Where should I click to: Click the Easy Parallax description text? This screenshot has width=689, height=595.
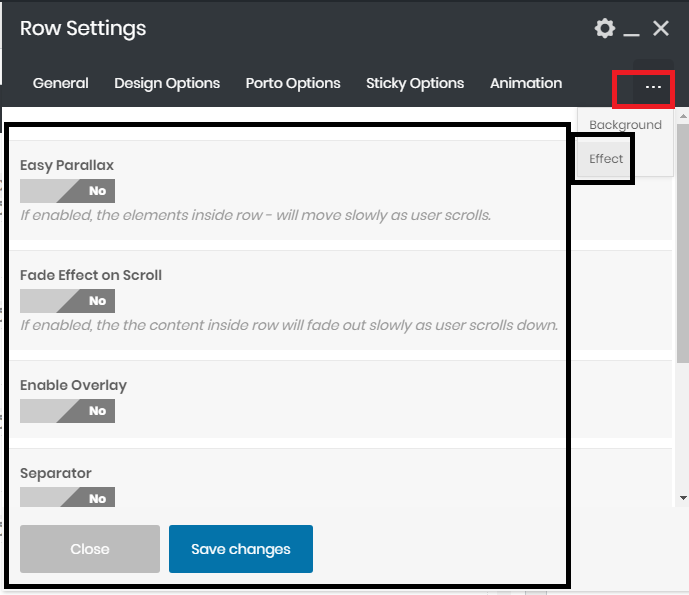point(255,215)
